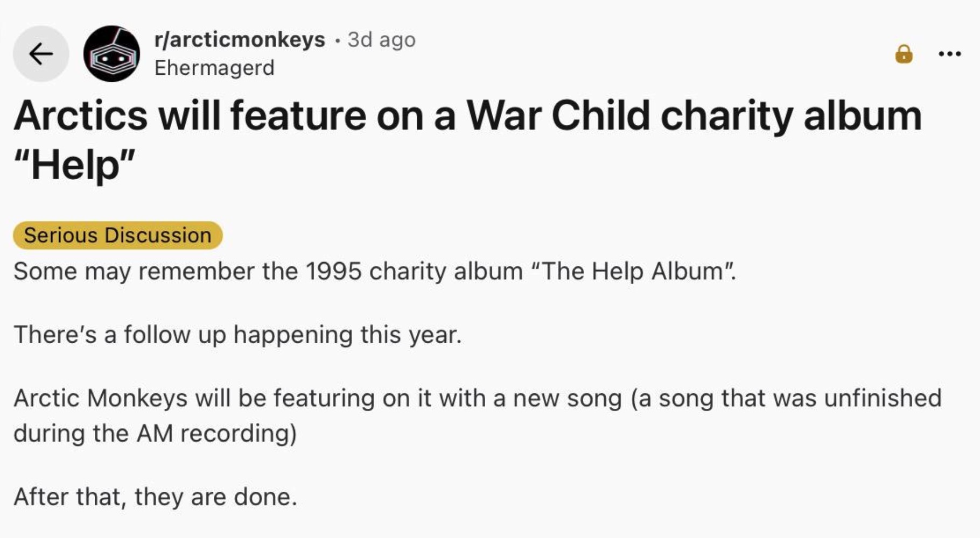This screenshot has width=980, height=538.
Task: Click "Arctic Monkeys" starting the third paragraph
Action: tap(101, 399)
